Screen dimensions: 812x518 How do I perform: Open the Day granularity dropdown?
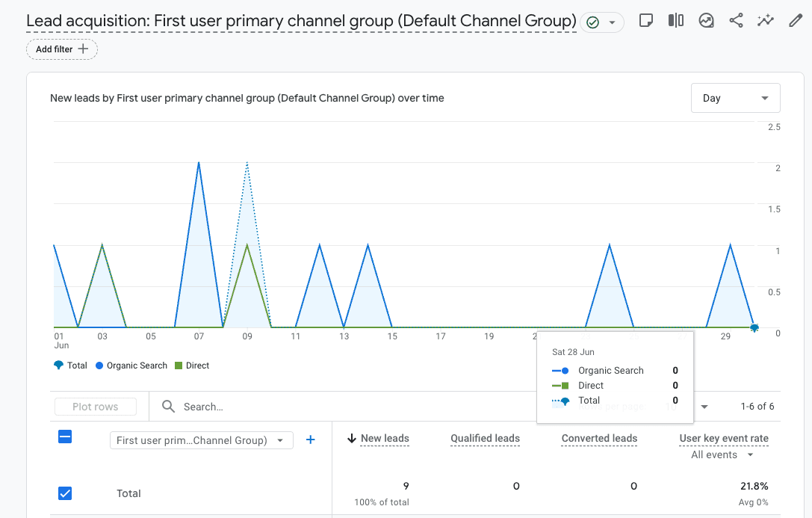[x=735, y=98]
